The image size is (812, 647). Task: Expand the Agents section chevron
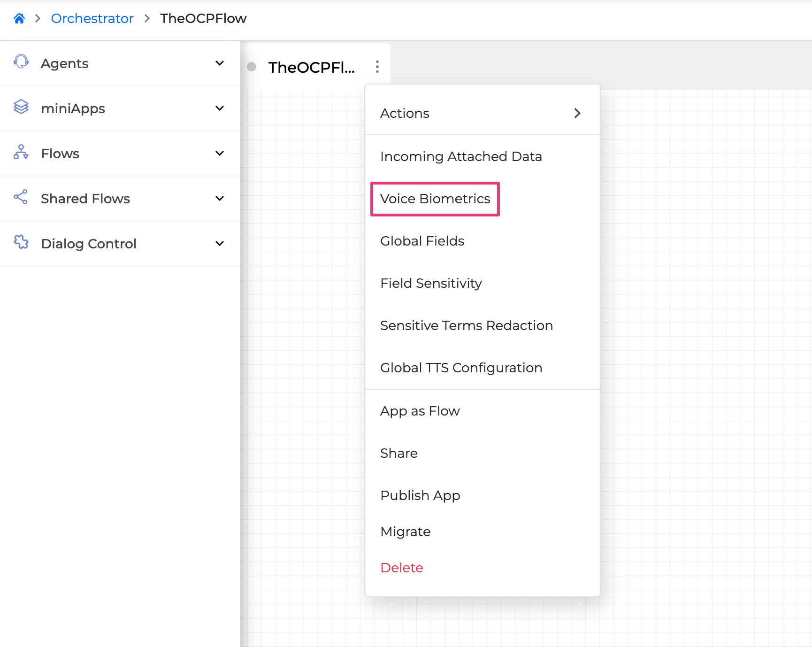coord(219,63)
